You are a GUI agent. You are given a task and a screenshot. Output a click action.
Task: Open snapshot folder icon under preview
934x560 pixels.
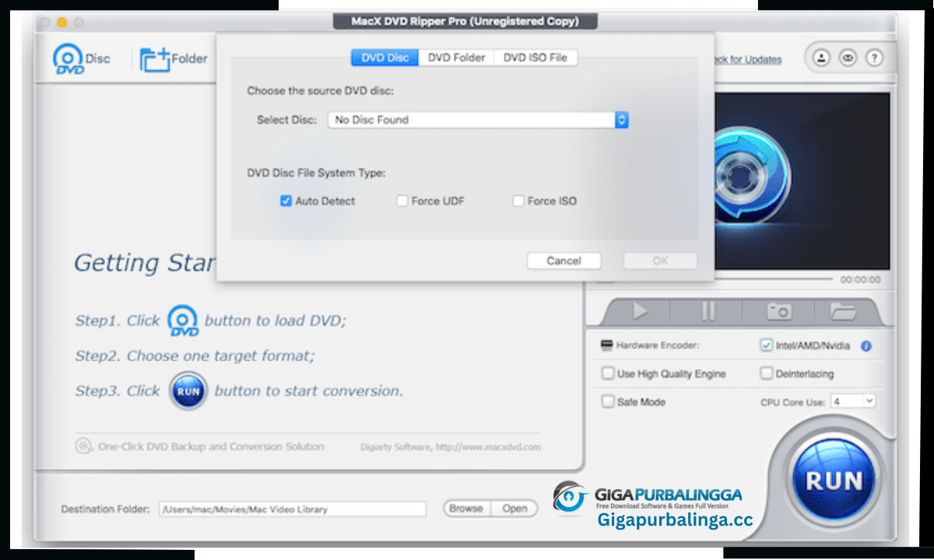click(843, 312)
